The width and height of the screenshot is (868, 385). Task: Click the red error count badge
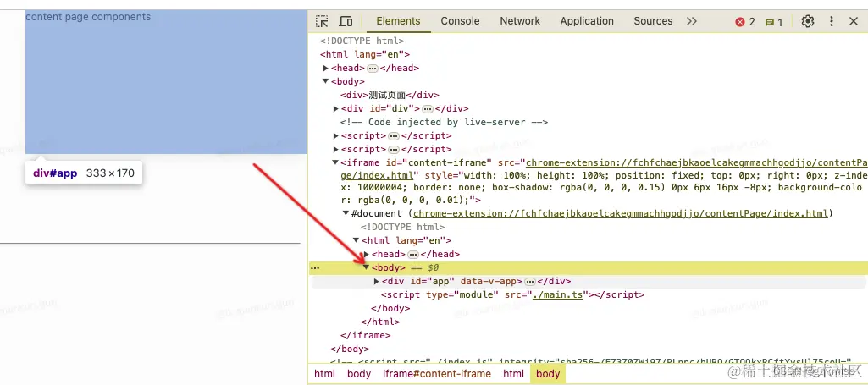tap(744, 22)
